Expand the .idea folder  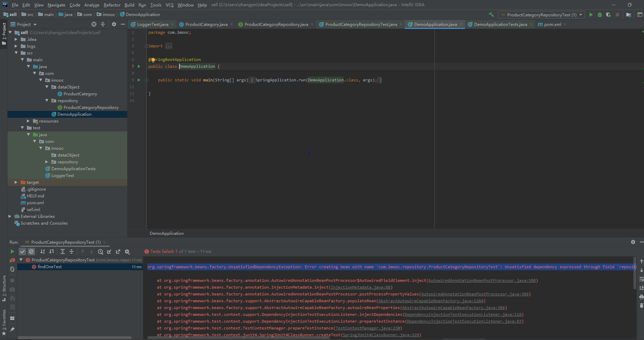tap(16, 39)
